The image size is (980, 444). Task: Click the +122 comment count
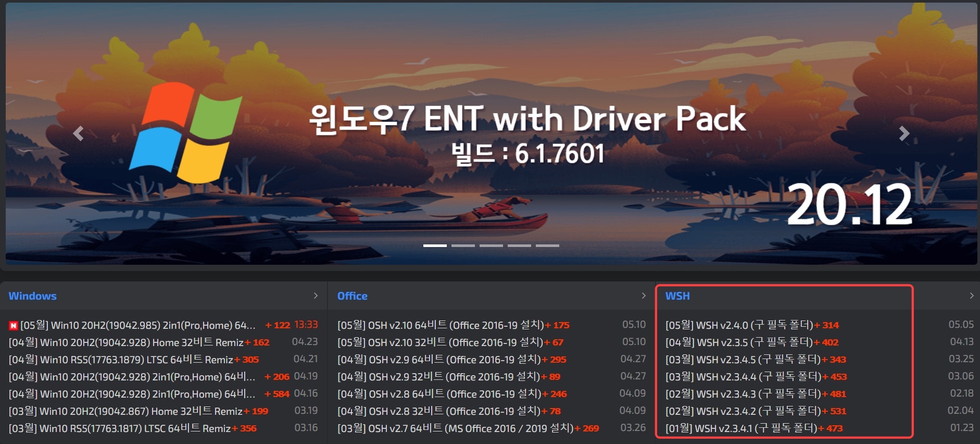tap(278, 325)
